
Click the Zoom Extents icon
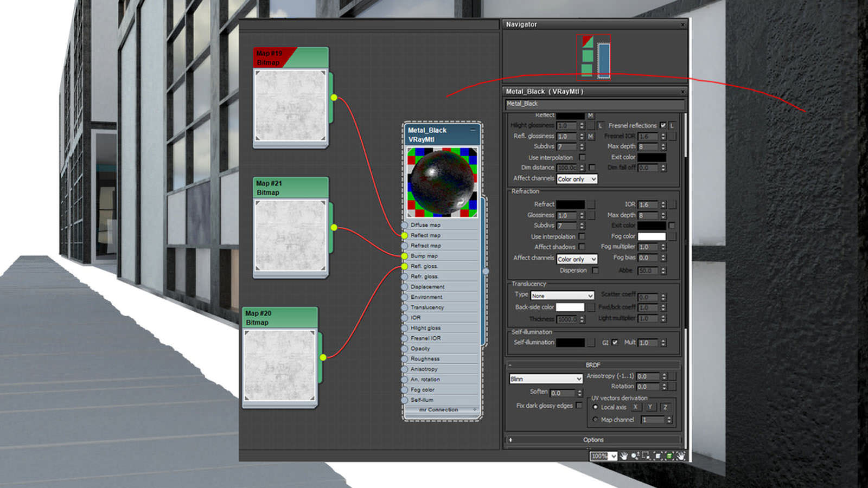658,456
